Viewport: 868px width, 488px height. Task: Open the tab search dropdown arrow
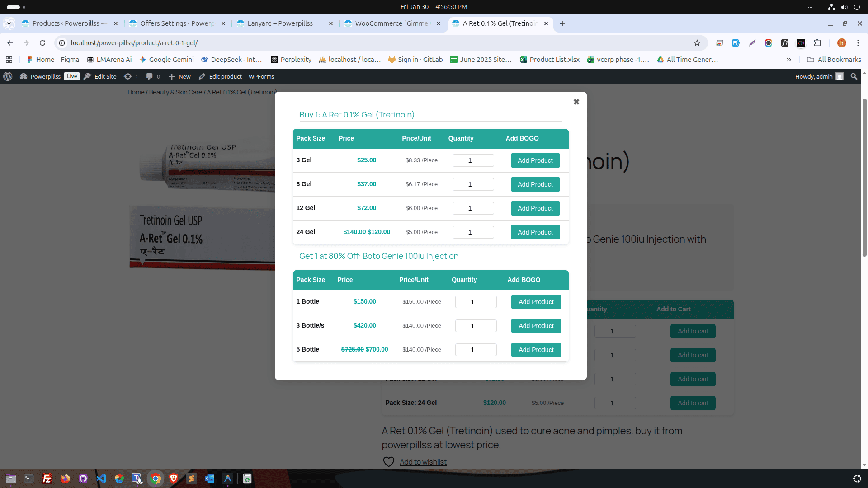[9, 23]
